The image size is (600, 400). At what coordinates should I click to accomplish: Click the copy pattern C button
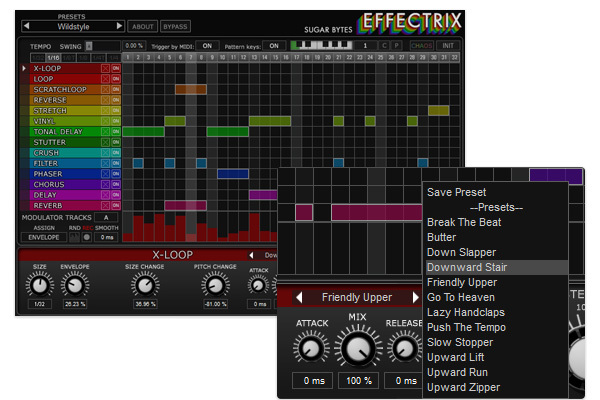click(386, 45)
